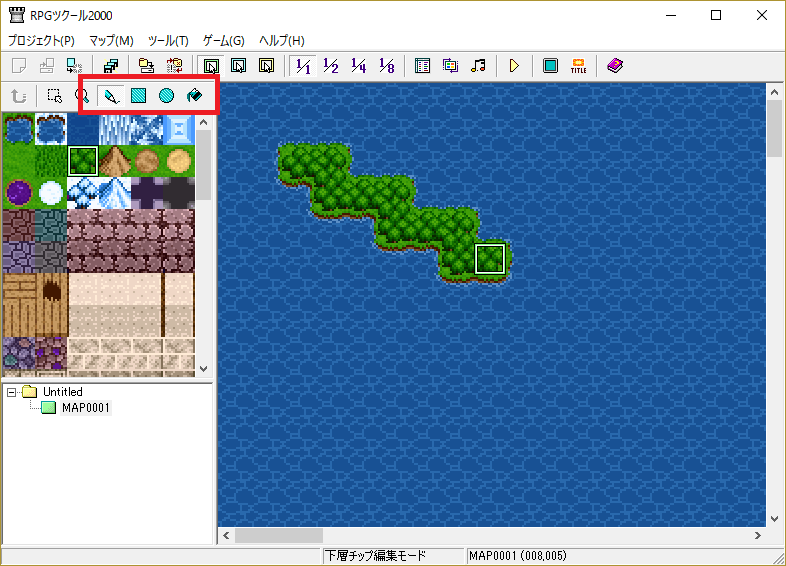
Task: Click the tile palette scroll down arrow
Action: [x=204, y=368]
